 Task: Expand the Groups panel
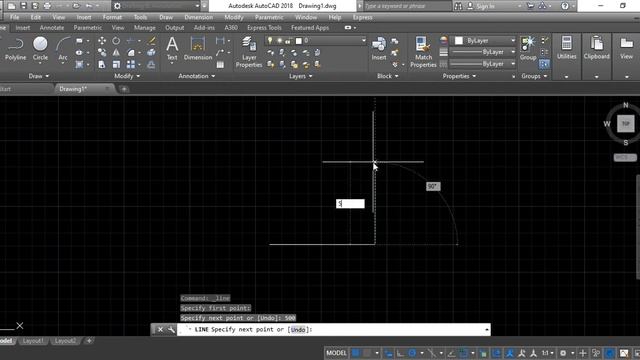click(x=534, y=76)
